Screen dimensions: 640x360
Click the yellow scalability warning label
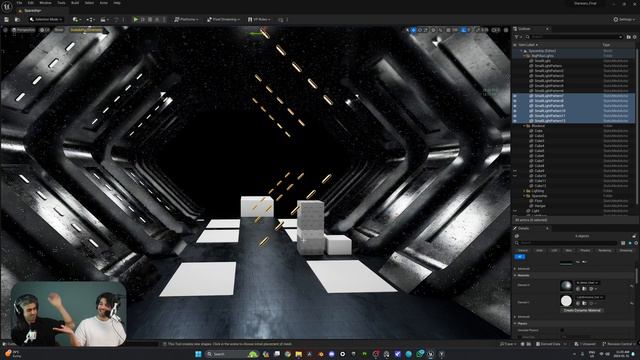[x=86, y=30]
